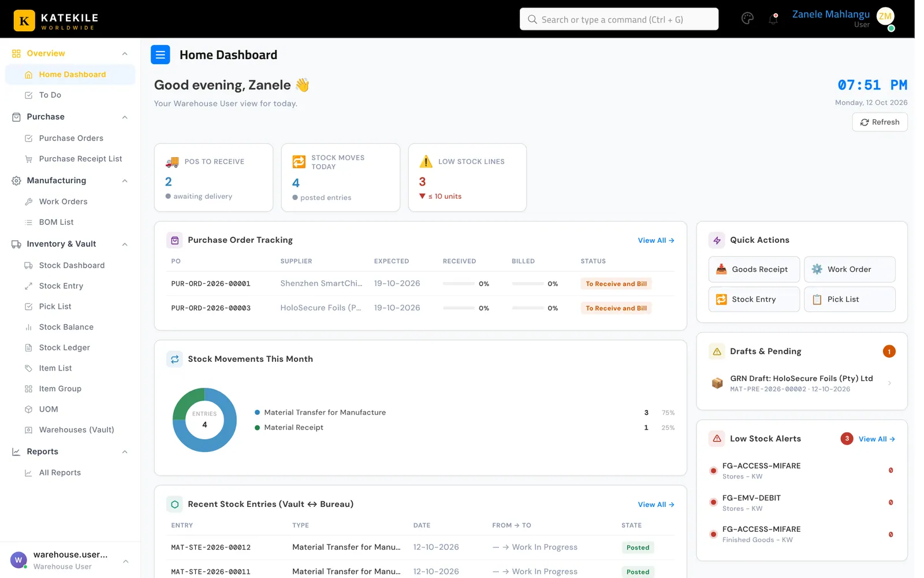Click the Stock Moves Today swap icon

pyautogui.click(x=299, y=162)
